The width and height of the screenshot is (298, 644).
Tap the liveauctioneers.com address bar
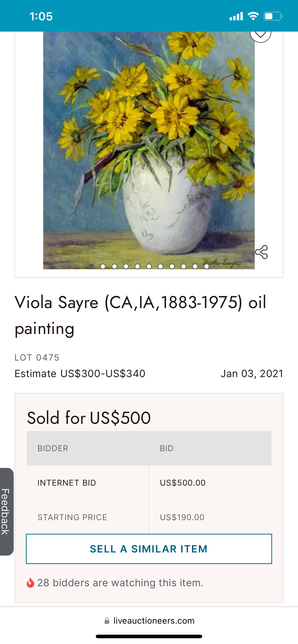coord(154,621)
